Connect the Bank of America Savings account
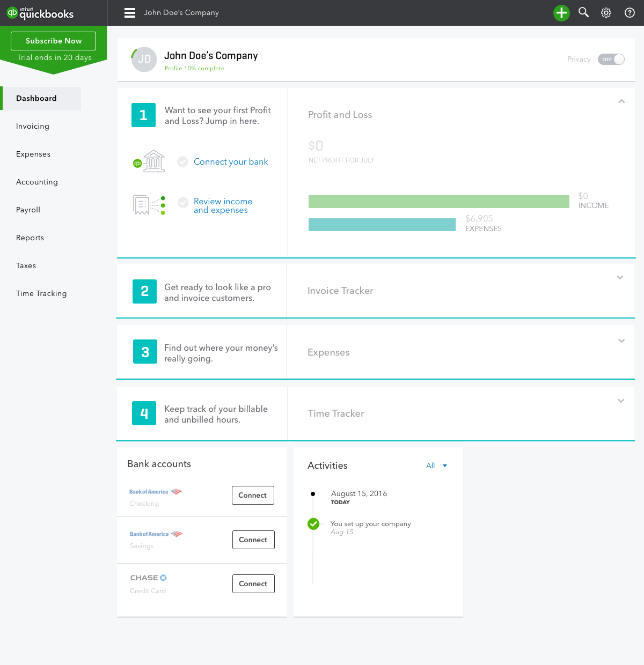Image resolution: width=644 pixels, height=665 pixels. pos(253,540)
